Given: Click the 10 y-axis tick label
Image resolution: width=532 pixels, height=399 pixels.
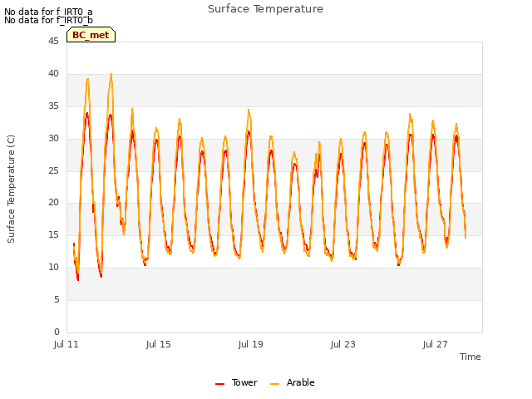Looking at the screenshot, I should [x=53, y=268].
